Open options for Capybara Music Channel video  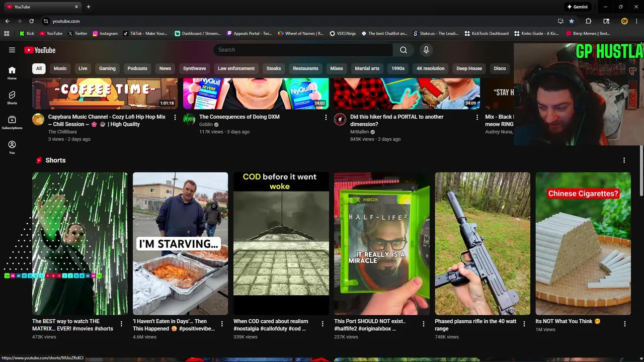pyautogui.click(x=175, y=117)
